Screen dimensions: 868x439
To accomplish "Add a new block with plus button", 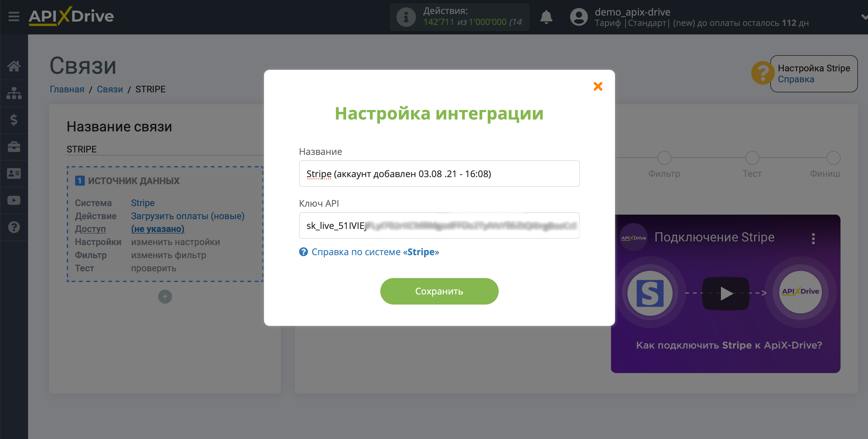I will [165, 297].
